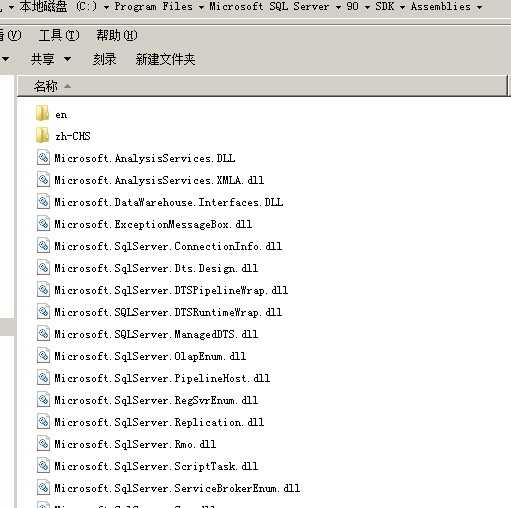Select the Microsoft.SqlServer.OlapEnum.dll file icon
This screenshot has width=511, height=508.
[x=43, y=356]
